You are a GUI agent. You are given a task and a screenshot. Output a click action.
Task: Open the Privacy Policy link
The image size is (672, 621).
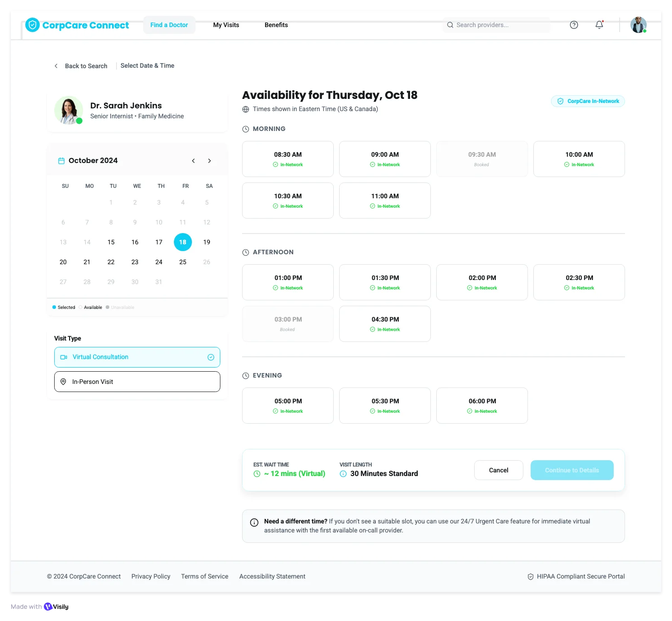click(150, 576)
